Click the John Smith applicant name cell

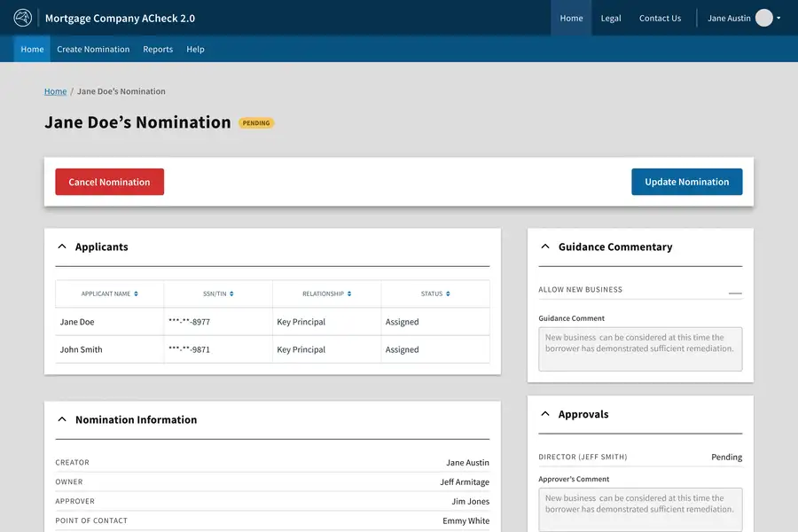click(109, 349)
